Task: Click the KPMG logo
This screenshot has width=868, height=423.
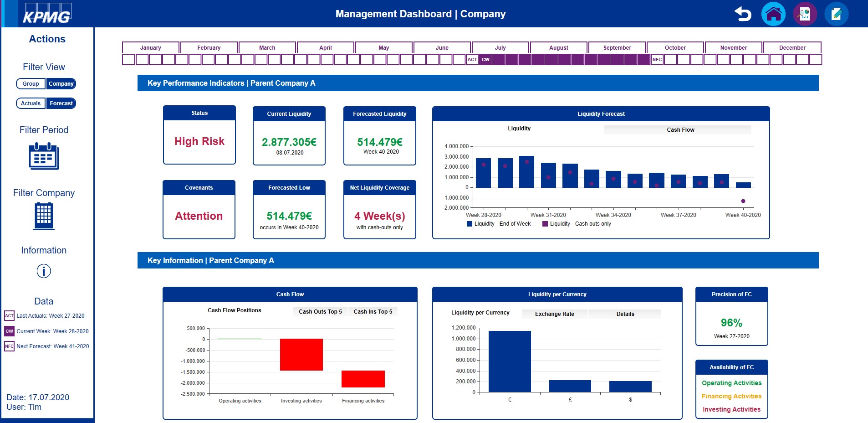Action: [47, 15]
